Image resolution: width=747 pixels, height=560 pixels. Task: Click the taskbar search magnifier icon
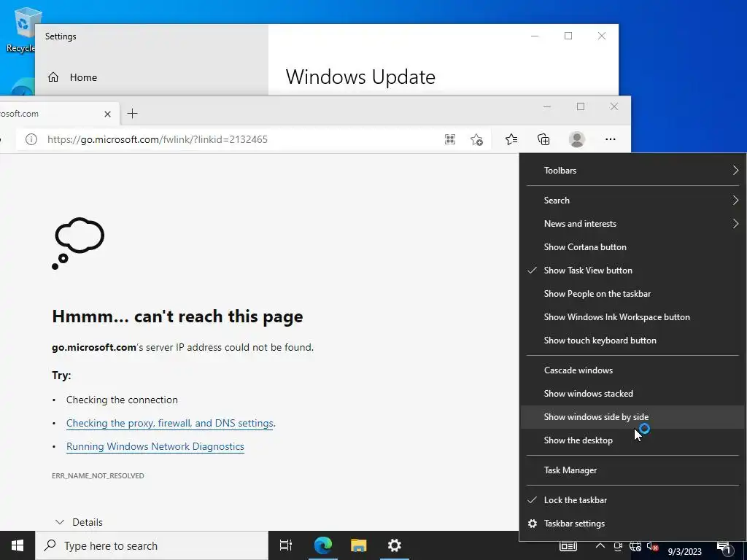coord(50,545)
